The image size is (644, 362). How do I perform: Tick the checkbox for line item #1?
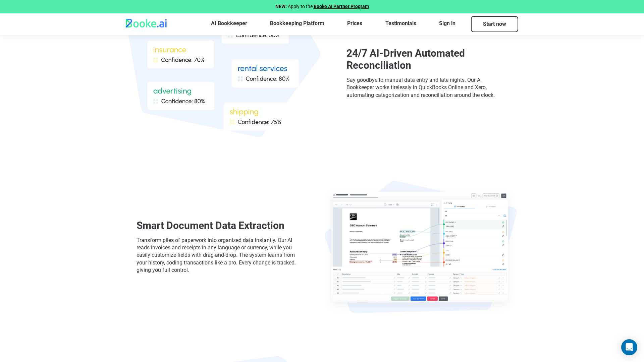[x=334, y=278]
